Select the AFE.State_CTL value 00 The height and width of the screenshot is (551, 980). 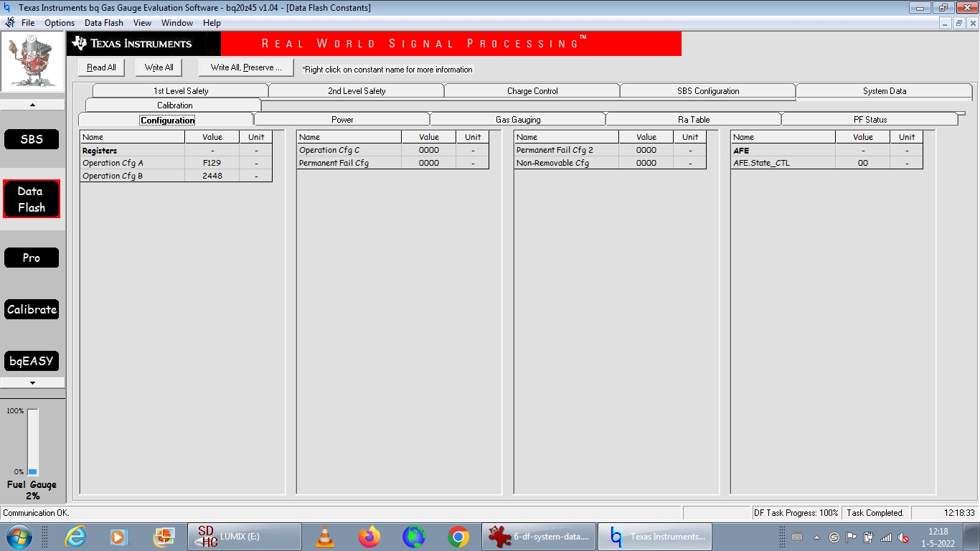click(x=863, y=163)
